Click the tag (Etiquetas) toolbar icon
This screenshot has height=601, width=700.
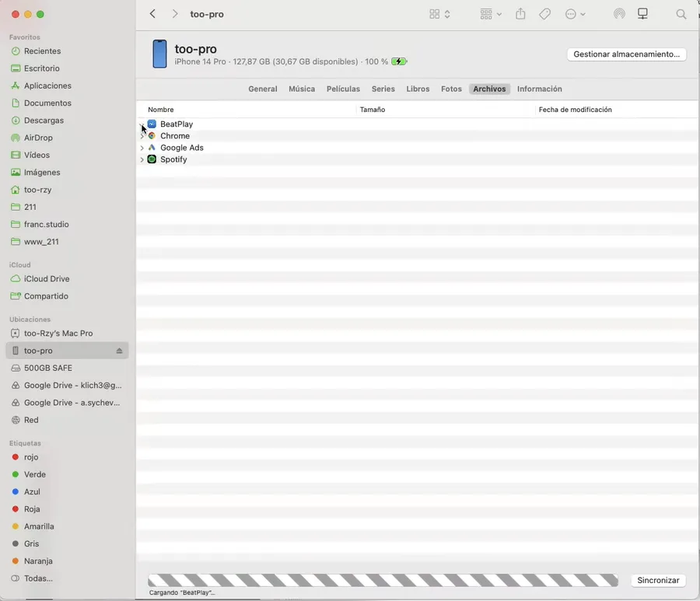click(544, 14)
